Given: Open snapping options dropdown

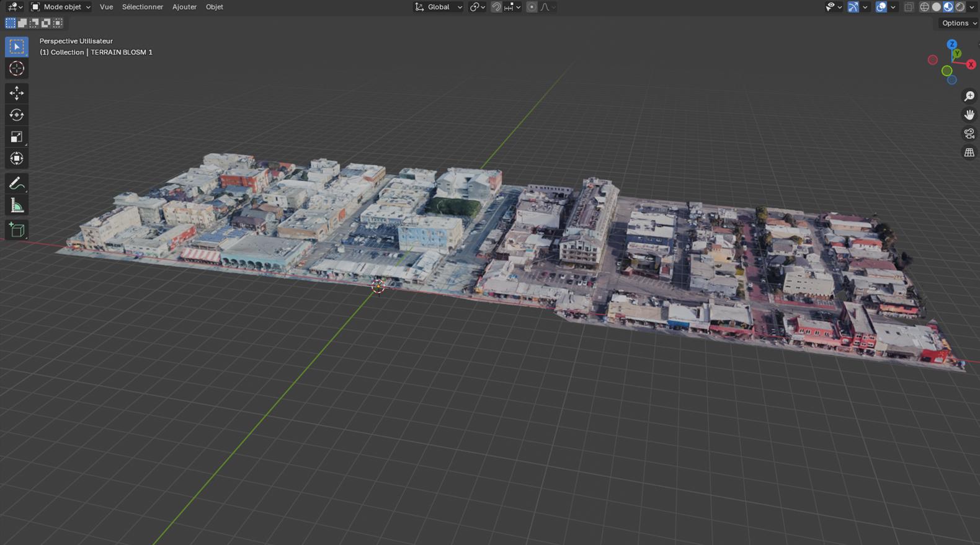Looking at the screenshot, I should [x=512, y=7].
